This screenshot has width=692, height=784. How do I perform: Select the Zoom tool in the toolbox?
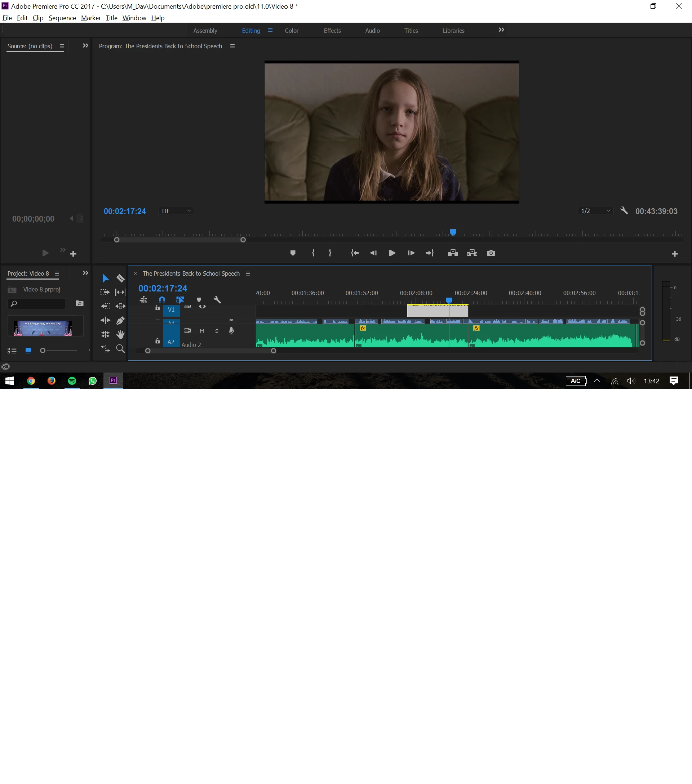click(x=120, y=349)
